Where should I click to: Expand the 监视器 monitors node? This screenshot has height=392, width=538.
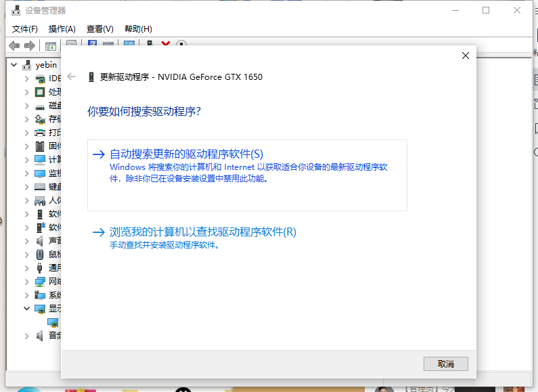click(x=27, y=173)
